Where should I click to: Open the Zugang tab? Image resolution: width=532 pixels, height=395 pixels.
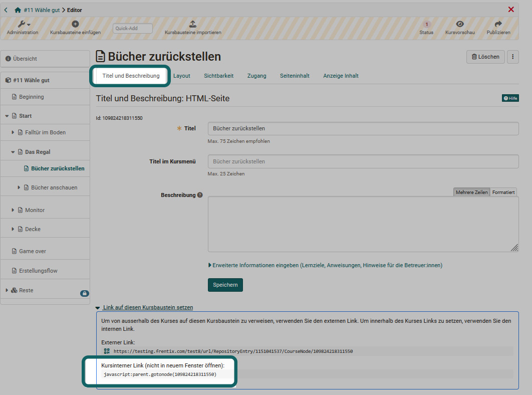click(x=256, y=76)
